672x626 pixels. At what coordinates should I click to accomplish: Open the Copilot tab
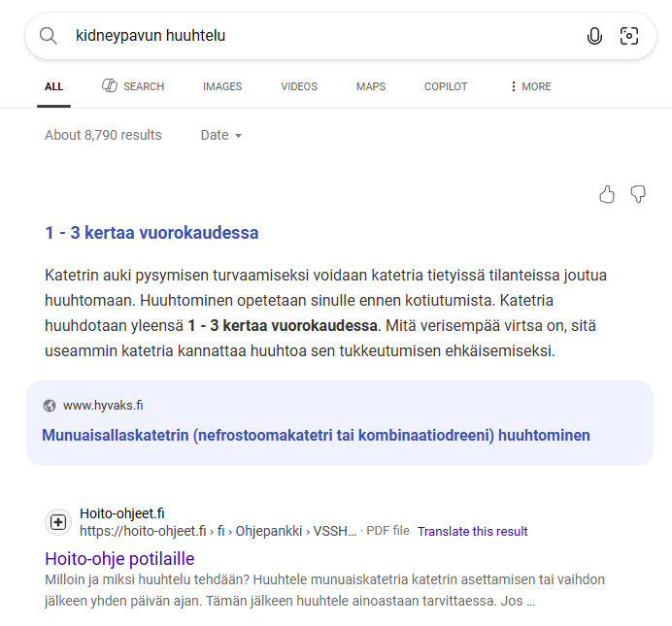click(x=446, y=86)
